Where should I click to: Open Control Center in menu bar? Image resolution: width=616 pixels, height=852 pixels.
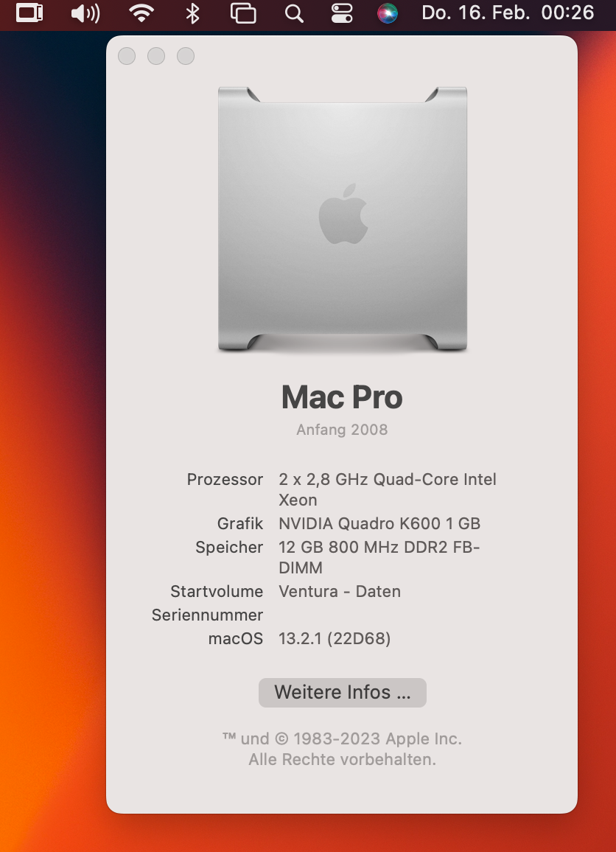[342, 13]
